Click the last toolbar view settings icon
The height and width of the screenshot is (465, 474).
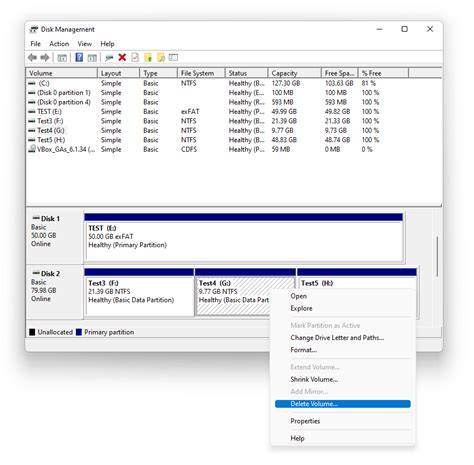173,57
